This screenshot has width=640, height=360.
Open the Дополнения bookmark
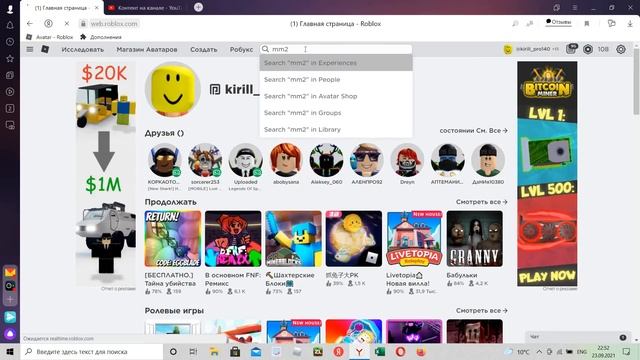pos(101,37)
